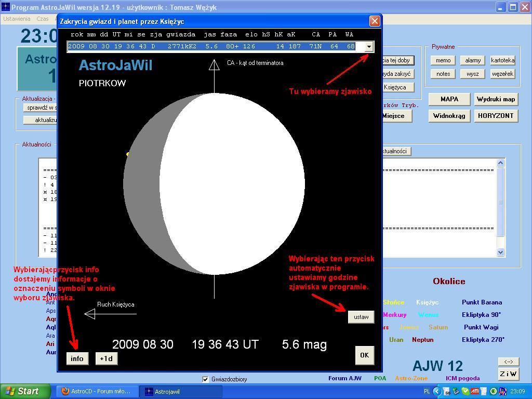
Task: Click the węzełek button
Action: pos(502,74)
